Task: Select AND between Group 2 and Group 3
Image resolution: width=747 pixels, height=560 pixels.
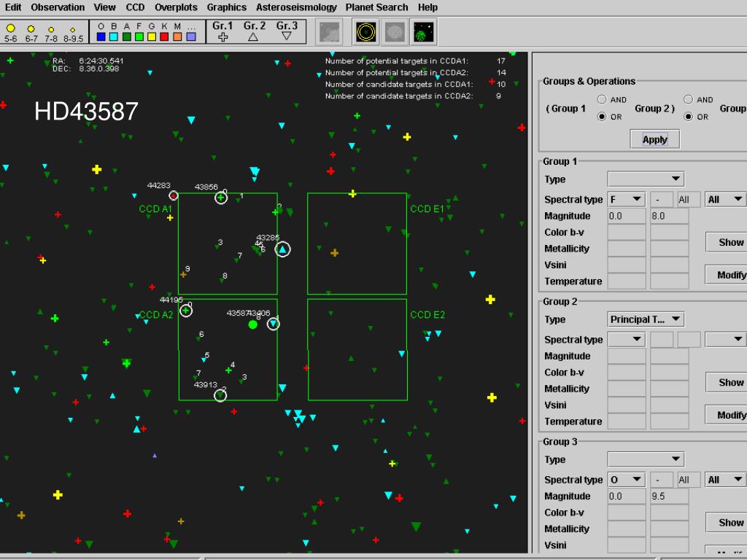Action: coord(688,99)
